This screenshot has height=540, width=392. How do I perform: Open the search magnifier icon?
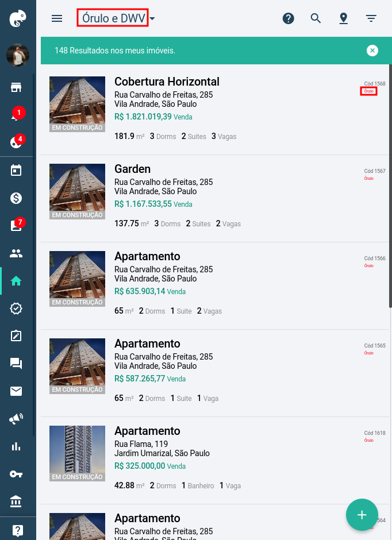316,18
